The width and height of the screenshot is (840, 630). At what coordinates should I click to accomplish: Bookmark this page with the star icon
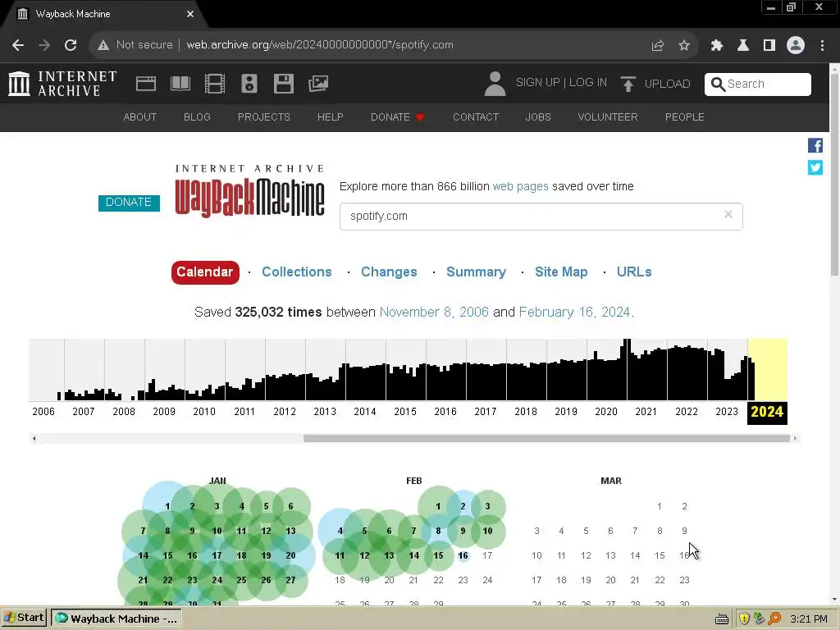[684, 46]
